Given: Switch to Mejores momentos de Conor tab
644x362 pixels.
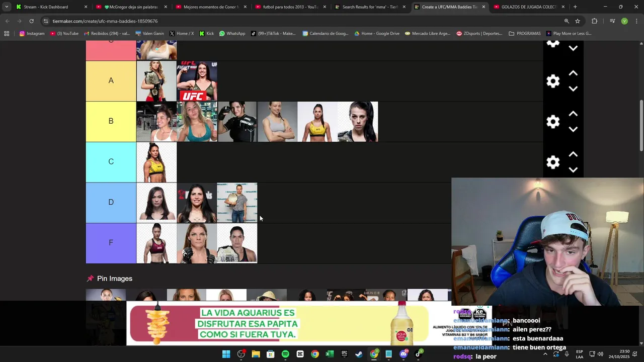Looking at the screenshot, I should tap(210, 7).
